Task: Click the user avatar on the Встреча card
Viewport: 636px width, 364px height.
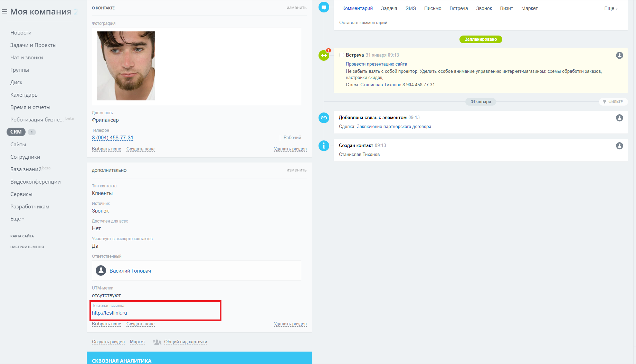Action: click(x=619, y=55)
